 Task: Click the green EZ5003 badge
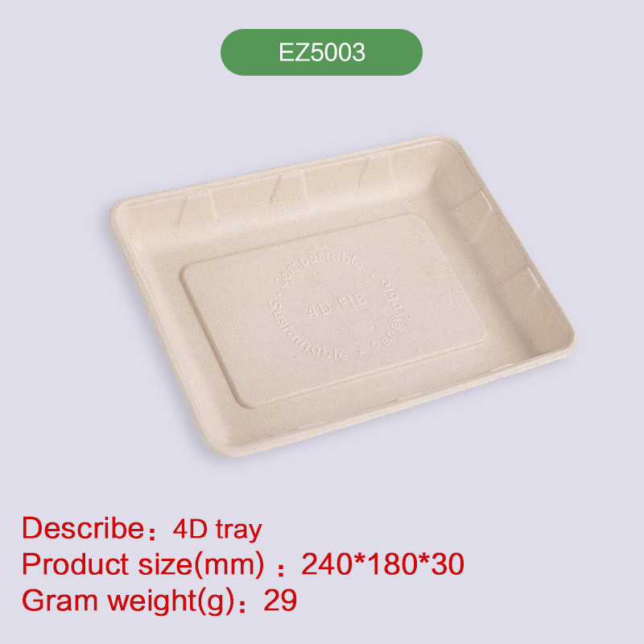coord(321,52)
